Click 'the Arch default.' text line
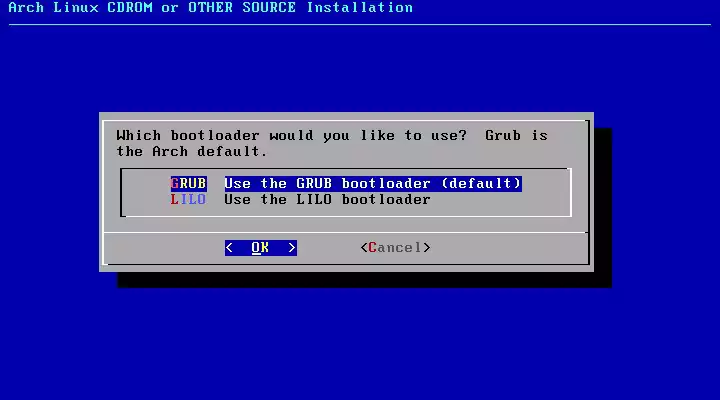The width and height of the screenshot is (720, 400). click(192, 152)
